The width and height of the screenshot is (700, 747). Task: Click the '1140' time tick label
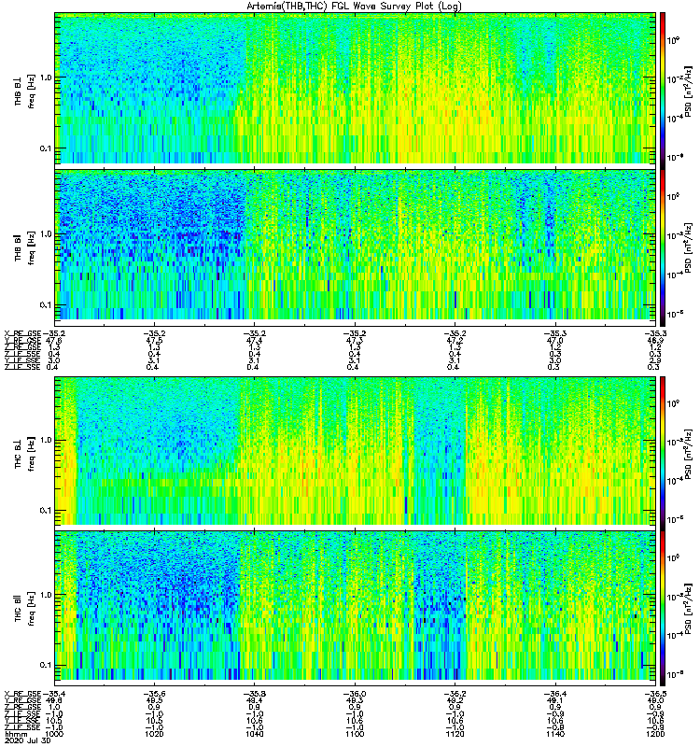[x=554, y=734]
